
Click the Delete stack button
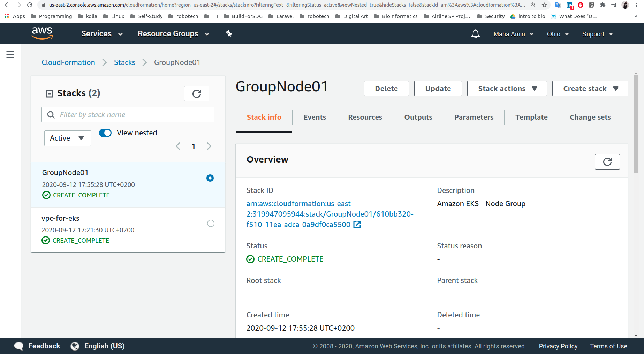tap(386, 89)
